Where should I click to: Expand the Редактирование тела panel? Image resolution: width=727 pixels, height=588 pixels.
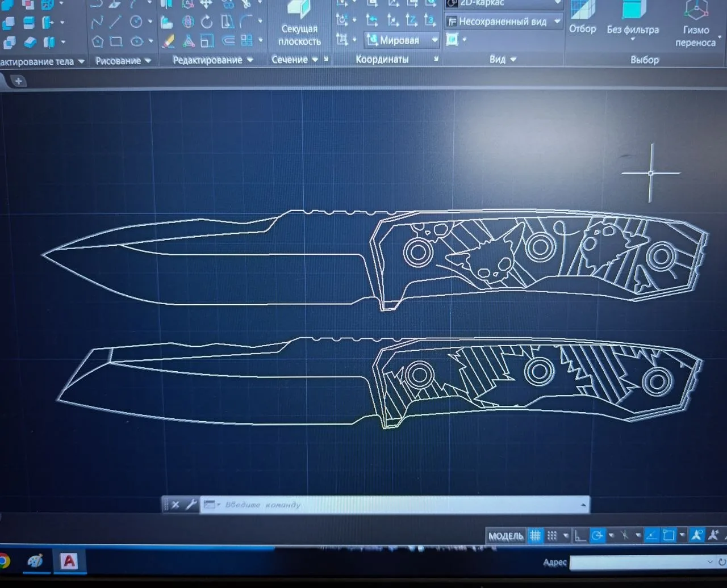point(42,61)
